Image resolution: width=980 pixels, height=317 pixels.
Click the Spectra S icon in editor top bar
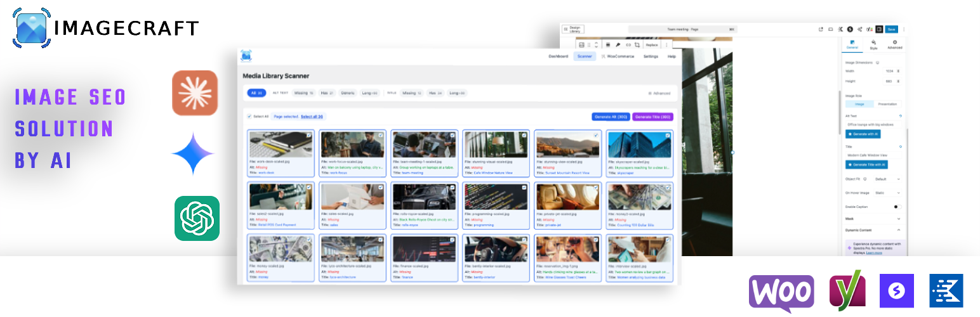(850, 29)
